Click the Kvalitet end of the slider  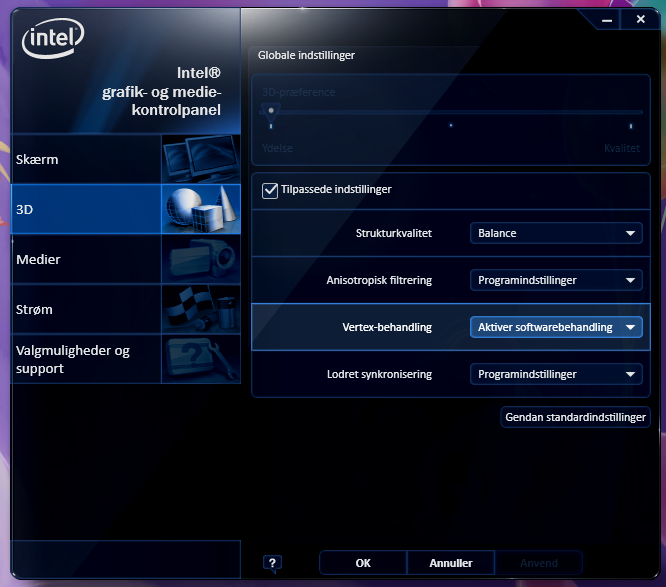click(x=631, y=126)
